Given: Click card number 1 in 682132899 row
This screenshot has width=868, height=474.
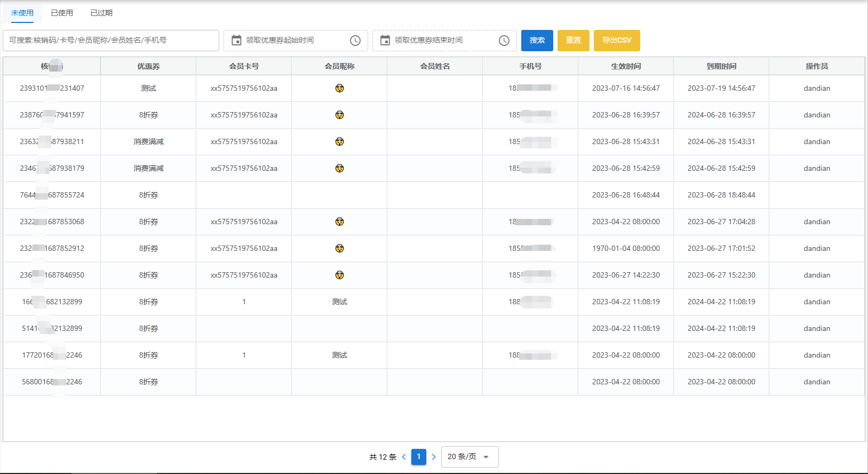Looking at the screenshot, I should (244, 302).
